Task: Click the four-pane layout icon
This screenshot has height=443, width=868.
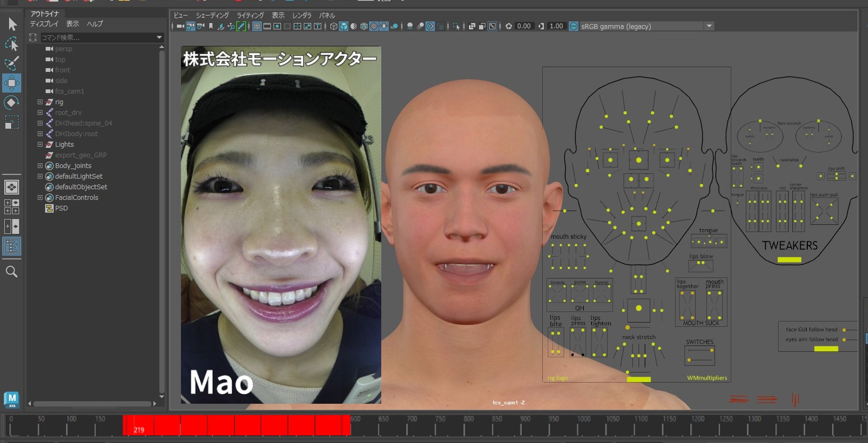Action: tap(12, 207)
